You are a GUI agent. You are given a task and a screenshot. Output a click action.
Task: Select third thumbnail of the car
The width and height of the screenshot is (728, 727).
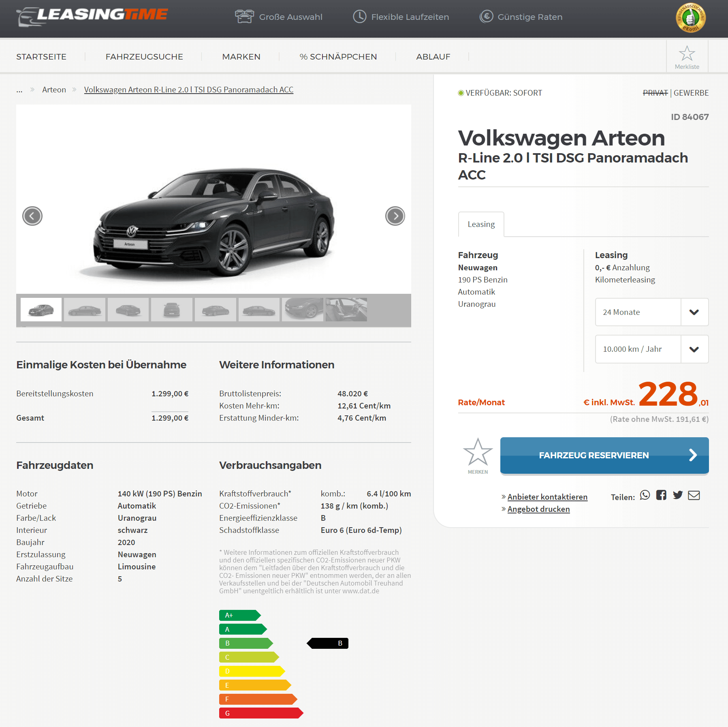tap(128, 310)
